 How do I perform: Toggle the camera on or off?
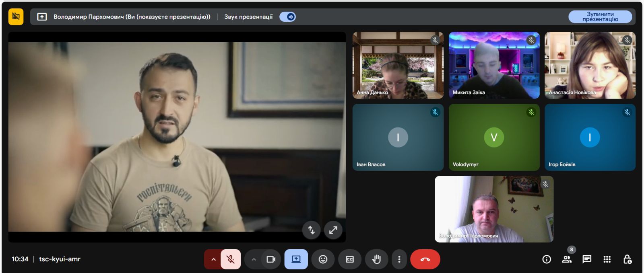pyautogui.click(x=271, y=259)
